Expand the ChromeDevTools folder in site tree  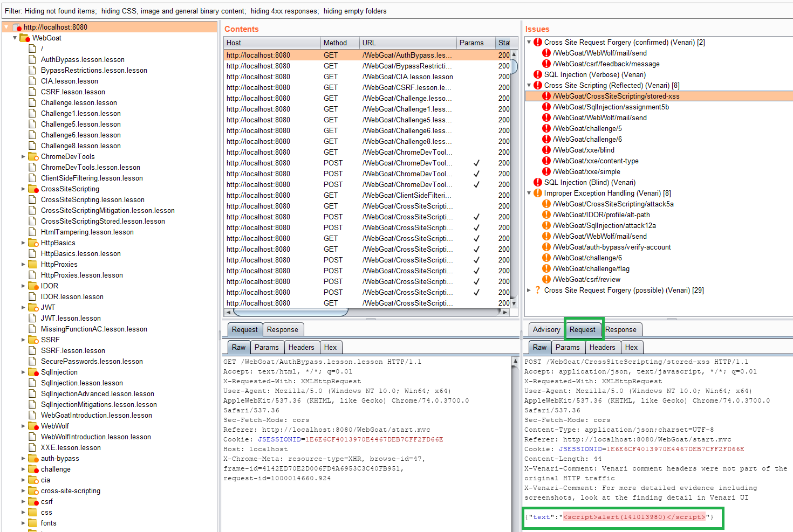pyautogui.click(x=23, y=157)
